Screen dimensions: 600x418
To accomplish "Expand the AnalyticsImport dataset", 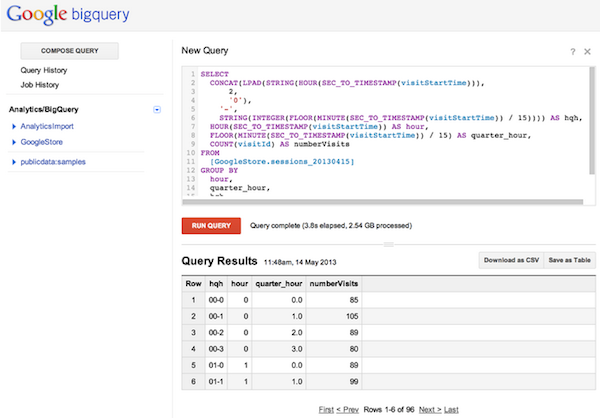I will (14, 126).
